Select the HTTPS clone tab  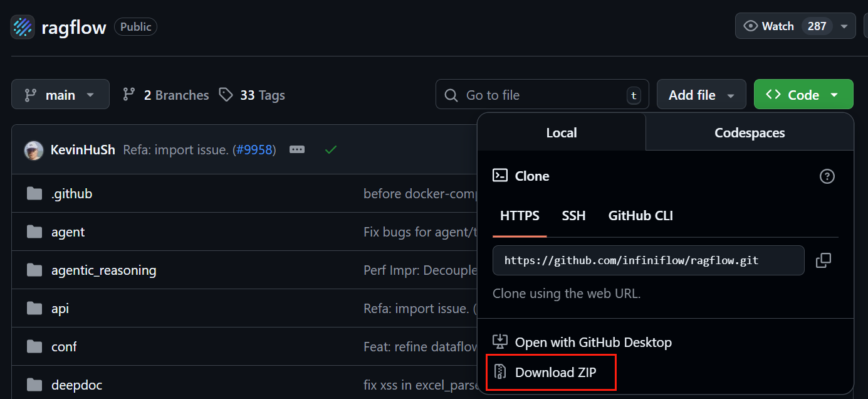click(x=520, y=216)
